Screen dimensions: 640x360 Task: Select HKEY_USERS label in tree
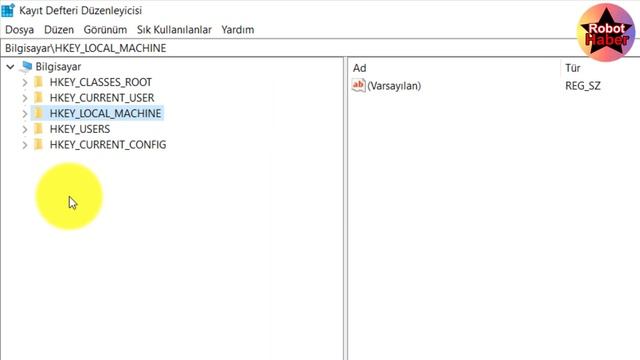click(x=80, y=129)
